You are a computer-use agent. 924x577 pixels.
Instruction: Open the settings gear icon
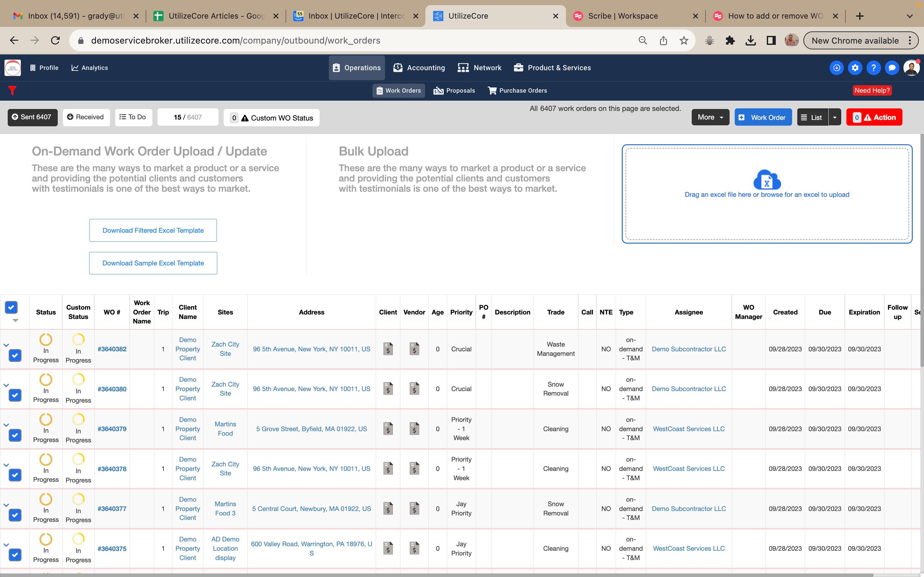tap(855, 68)
